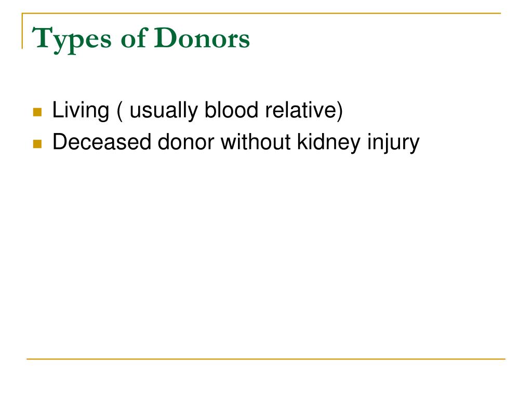Click the word usually
Image resolution: width=532 pixels, height=399 pixels.
[164, 111]
